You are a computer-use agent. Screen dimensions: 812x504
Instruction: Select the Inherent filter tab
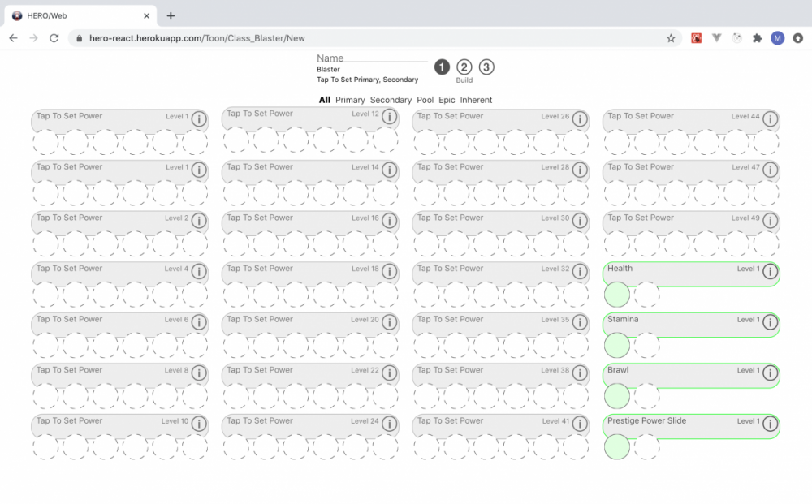[x=476, y=100]
